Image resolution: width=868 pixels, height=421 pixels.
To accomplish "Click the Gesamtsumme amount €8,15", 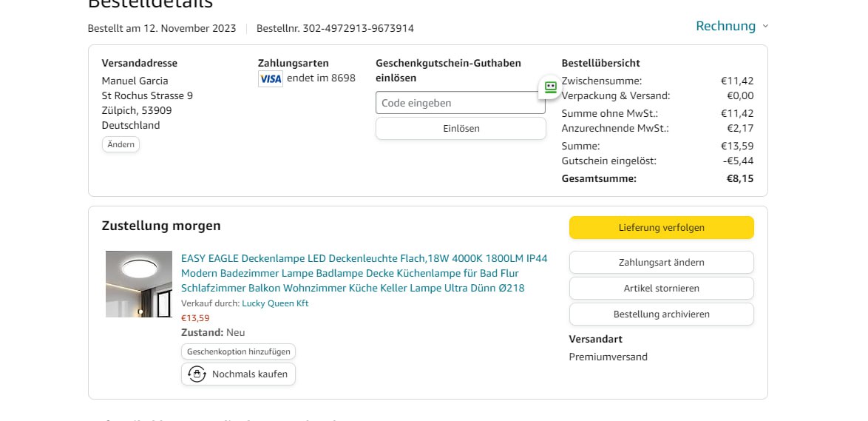I will 739,178.
